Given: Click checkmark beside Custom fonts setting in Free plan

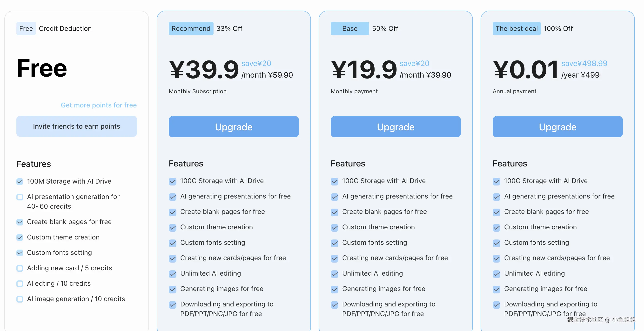Looking at the screenshot, I should (x=20, y=253).
